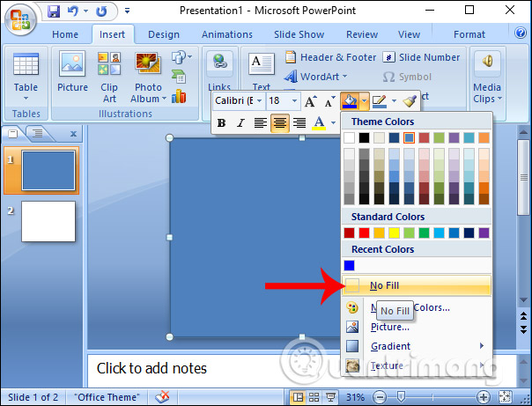Screen dimensions: 532x406
Task: Choose Picture fill icon in menu
Action: [352, 327]
